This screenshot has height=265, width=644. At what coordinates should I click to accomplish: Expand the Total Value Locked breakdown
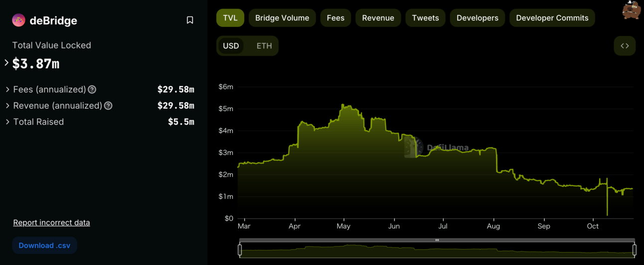[6, 63]
